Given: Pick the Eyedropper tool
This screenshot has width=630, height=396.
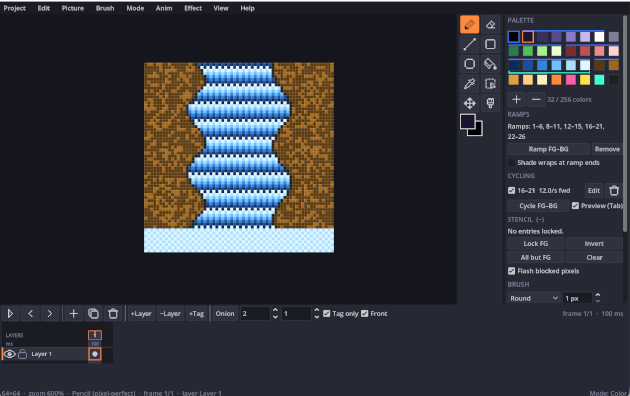Looking at the screenshot, I should click(469, 84).
